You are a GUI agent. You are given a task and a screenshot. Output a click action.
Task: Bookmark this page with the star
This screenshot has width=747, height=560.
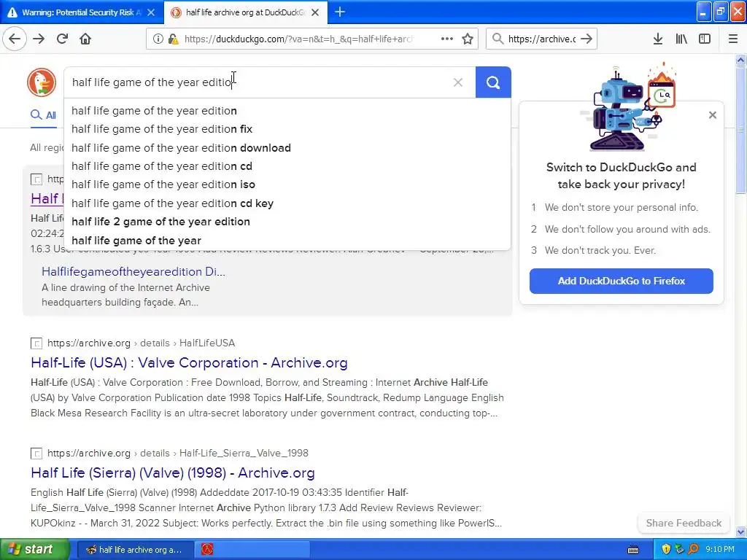(468, 39)
